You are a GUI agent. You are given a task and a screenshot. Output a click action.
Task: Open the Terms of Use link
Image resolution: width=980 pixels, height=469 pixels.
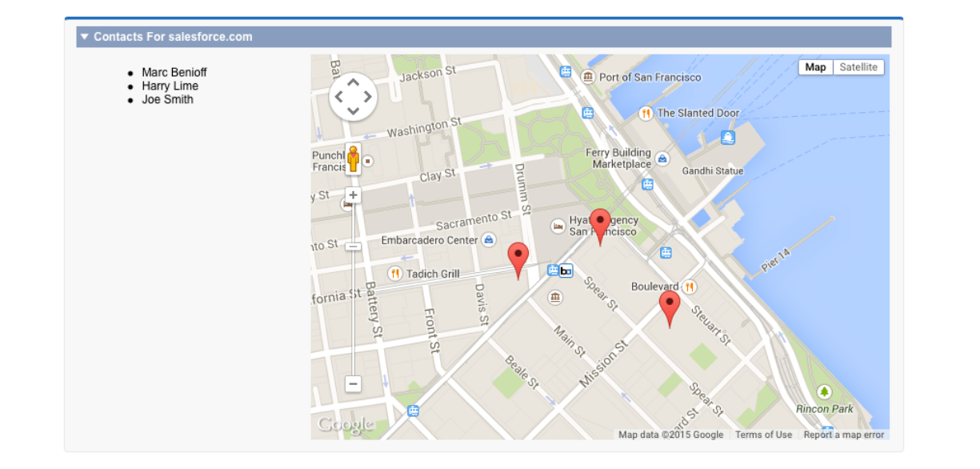763,435
